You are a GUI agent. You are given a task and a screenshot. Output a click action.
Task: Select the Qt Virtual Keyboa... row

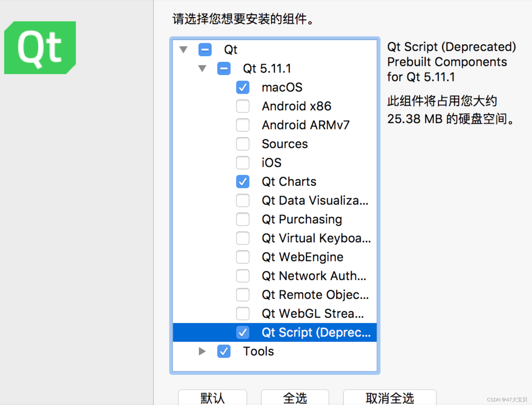[x=275, y=238]
